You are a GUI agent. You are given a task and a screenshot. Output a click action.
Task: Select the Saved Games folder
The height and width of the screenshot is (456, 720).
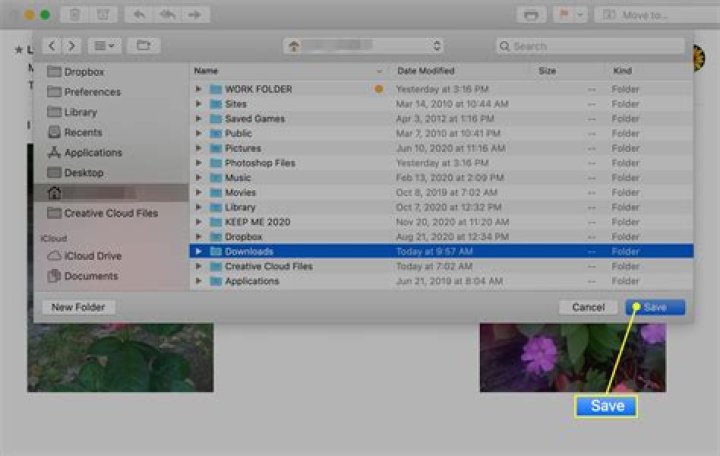click(x=441, y=118)
